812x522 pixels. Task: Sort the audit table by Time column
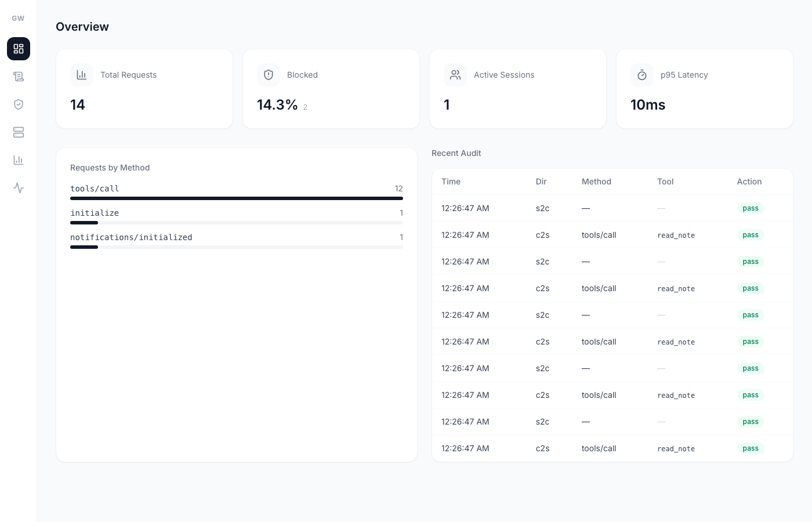pyautogui.click(x=451, y=182)
